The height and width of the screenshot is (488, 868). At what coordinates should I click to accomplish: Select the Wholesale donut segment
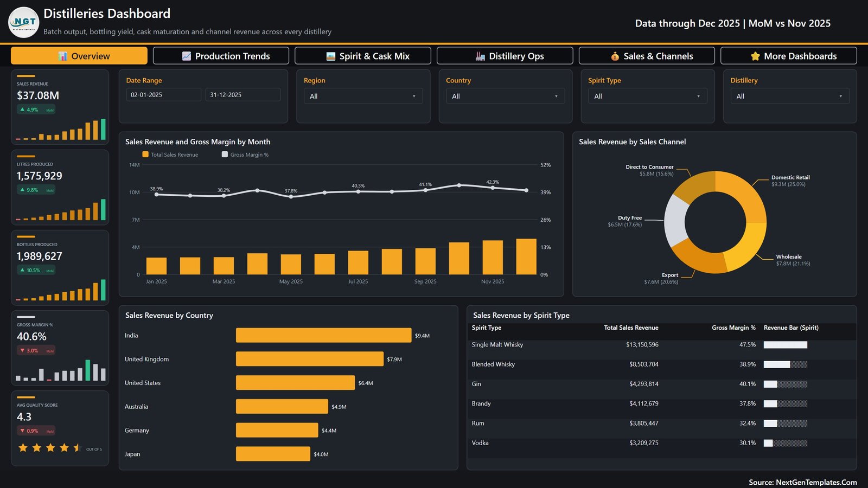coord(748,249)
